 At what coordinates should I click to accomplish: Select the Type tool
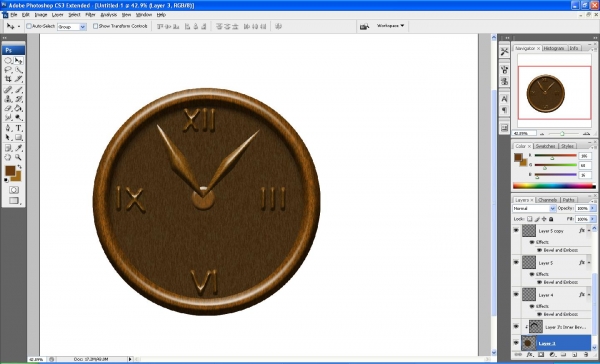(18, 128)
